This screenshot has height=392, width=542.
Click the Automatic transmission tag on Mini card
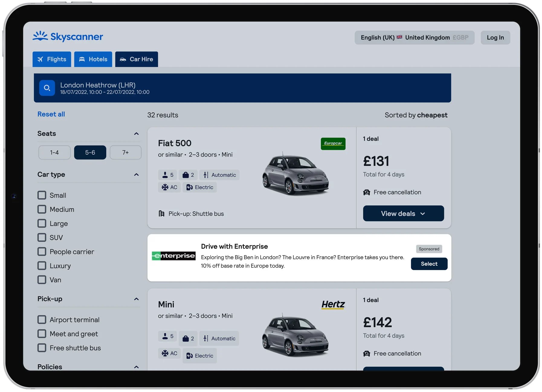219,339
